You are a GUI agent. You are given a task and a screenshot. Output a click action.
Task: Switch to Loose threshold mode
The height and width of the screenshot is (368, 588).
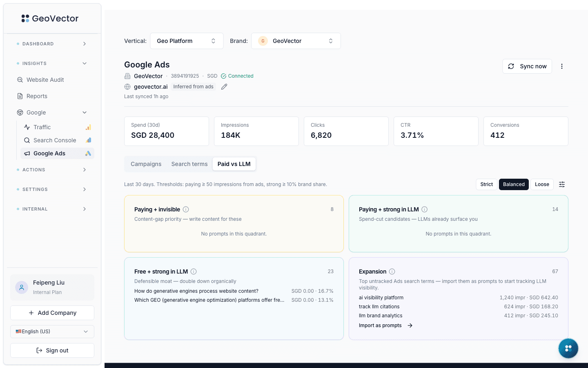pos(542,184)
